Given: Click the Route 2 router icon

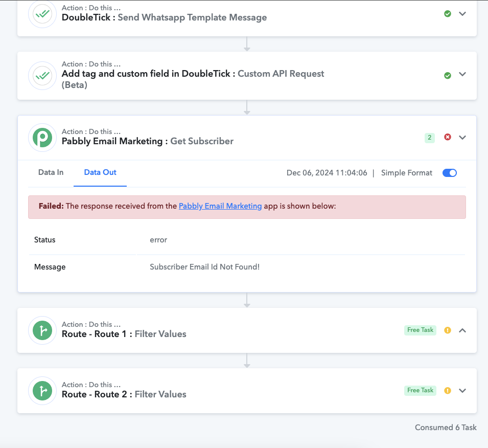Looking at the screenshot, I should [x=42, y=391].
